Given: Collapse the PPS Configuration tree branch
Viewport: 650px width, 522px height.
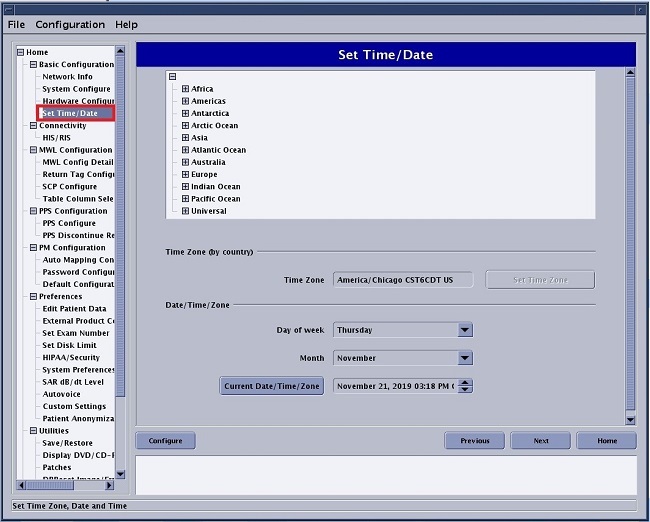Looking at the screenshot, I should (x=33, y=211).
